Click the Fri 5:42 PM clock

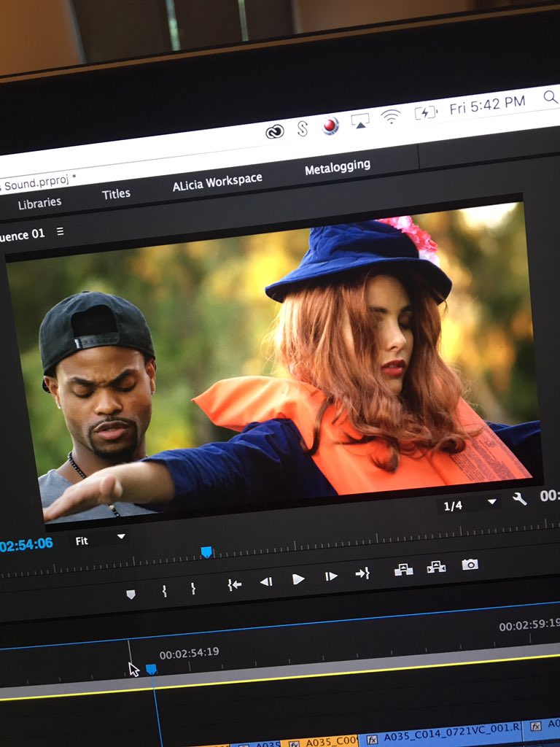pos(486,105)
